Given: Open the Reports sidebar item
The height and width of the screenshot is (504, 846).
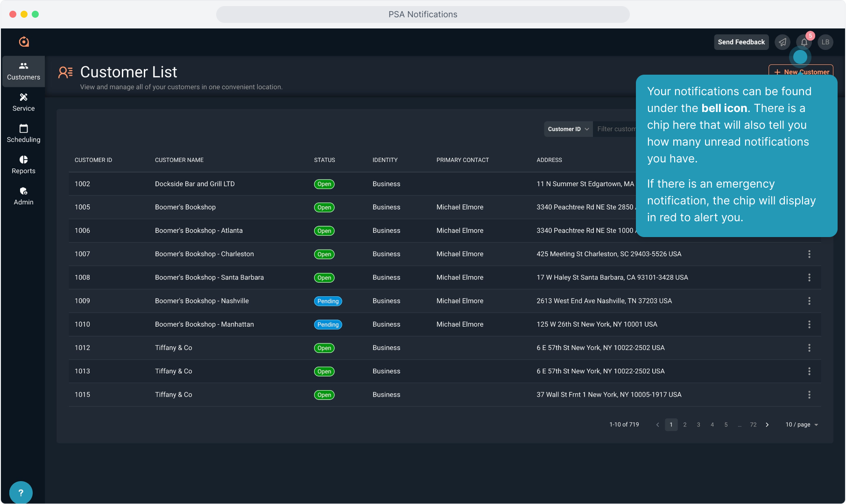Looking at the screenshot, I should point(23,165).
